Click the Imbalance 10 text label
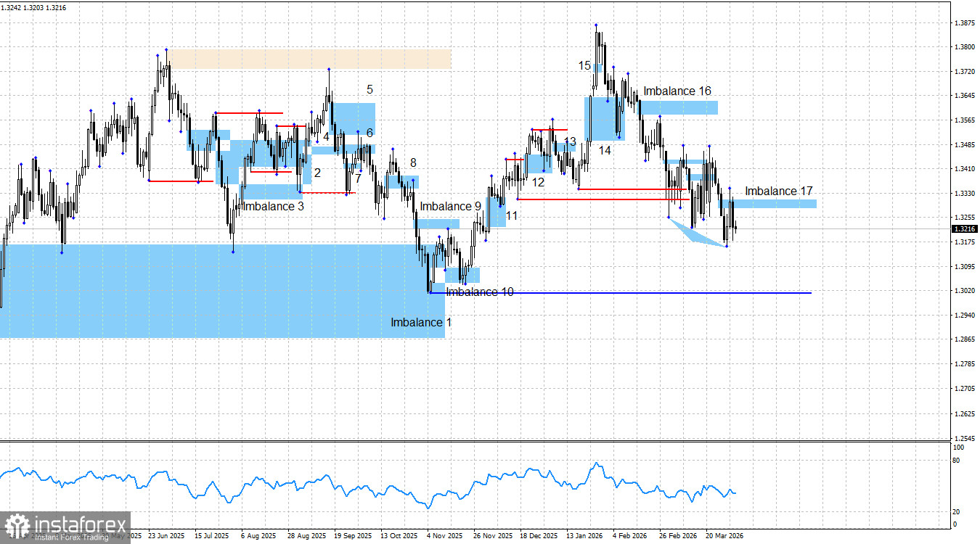This screenshot has width=980, height=544. [479, 292]
